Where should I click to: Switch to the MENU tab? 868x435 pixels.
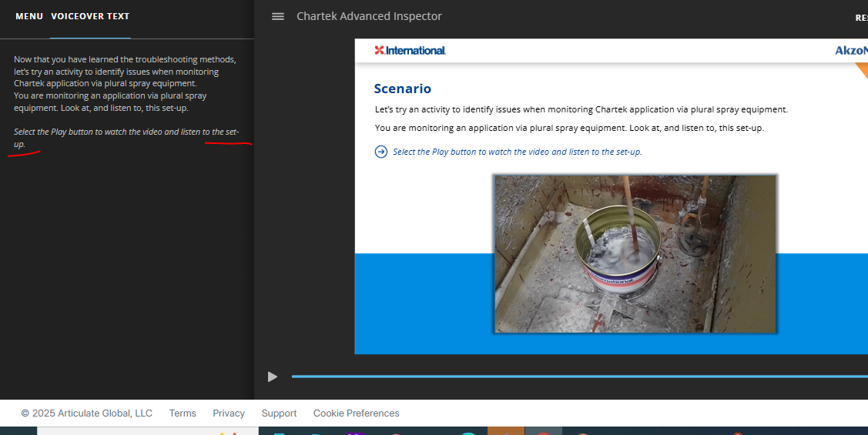point(29,16)
